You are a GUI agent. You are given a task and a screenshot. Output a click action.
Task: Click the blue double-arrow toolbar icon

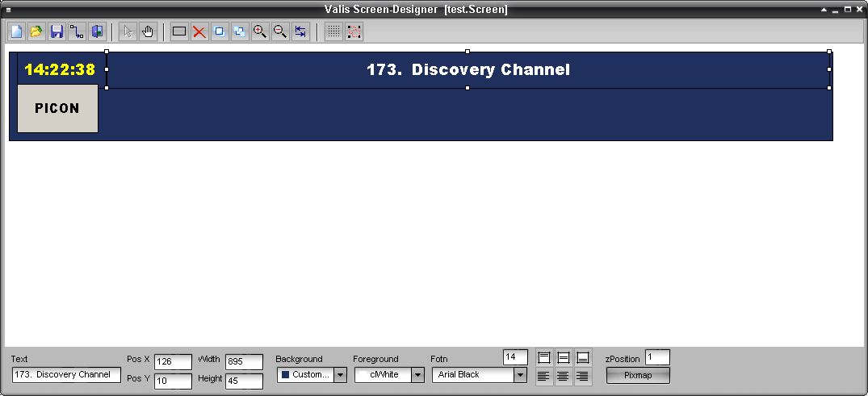[300, 31]
